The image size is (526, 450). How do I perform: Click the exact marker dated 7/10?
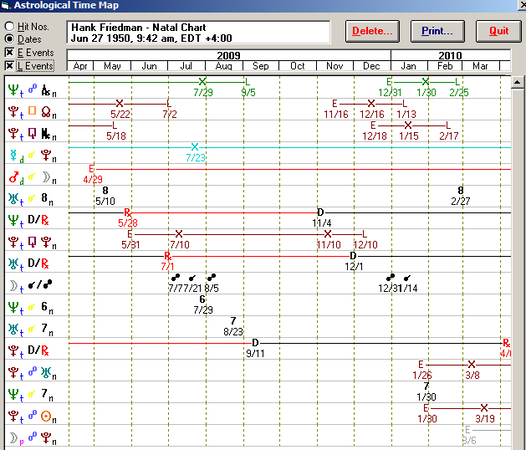pos(179,234)
